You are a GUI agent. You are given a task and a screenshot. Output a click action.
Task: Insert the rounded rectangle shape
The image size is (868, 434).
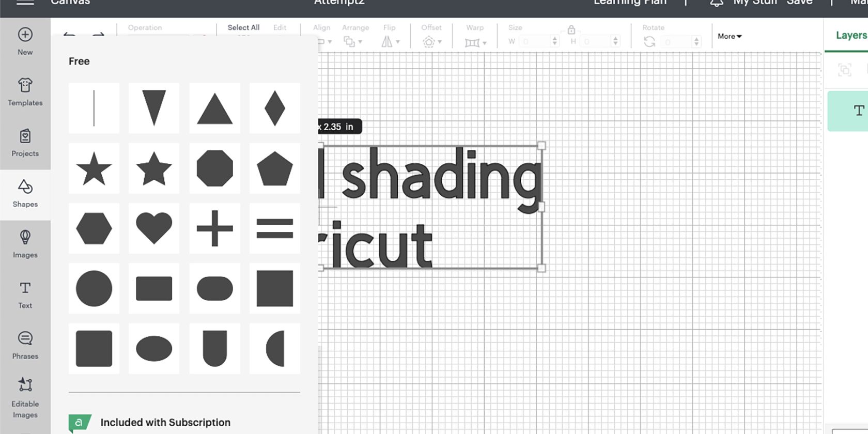coord(154,288)
